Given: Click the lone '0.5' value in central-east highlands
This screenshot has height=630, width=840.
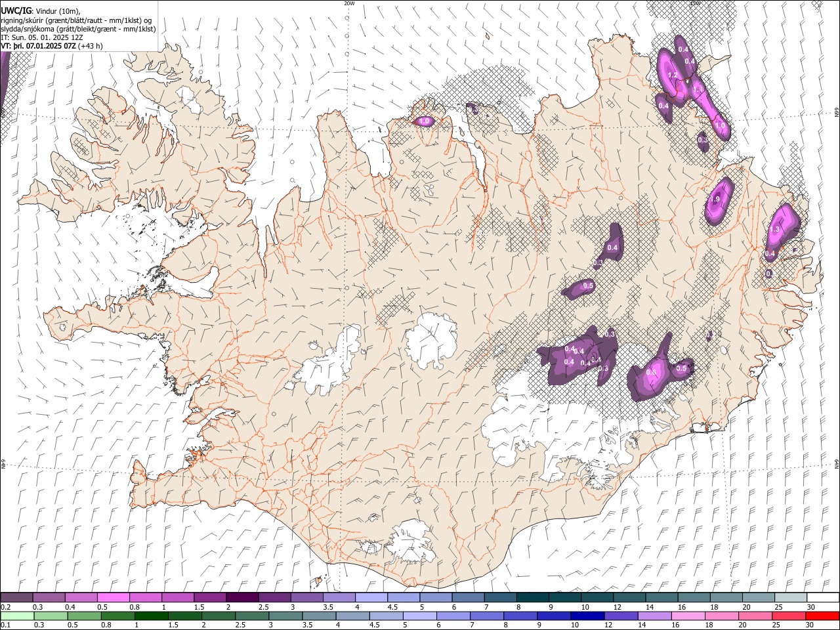Looking at the screenshot, I should tap(588, 285).
